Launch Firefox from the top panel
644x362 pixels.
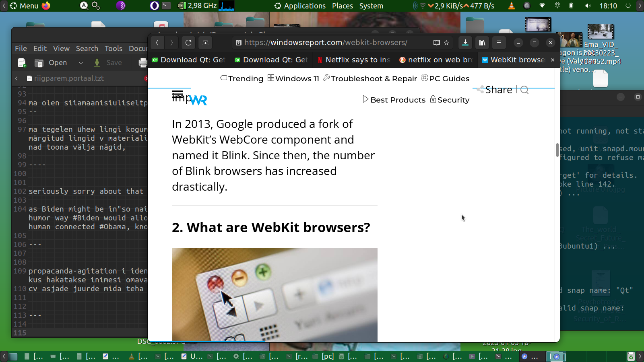click(46, 6)
